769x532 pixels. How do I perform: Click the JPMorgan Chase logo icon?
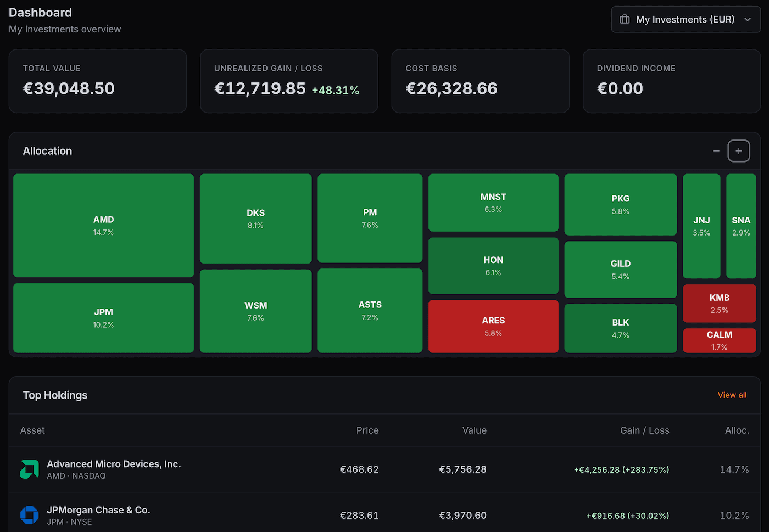(30, 515)
